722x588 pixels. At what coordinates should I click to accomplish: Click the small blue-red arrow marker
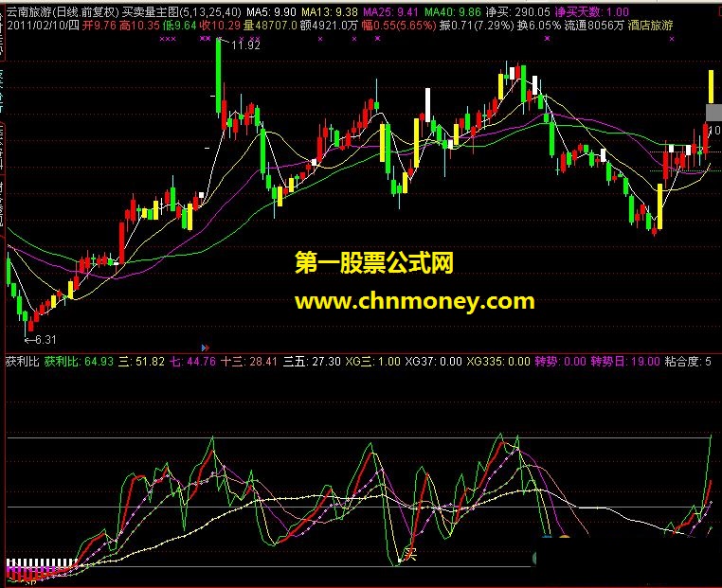click(206, 347)
